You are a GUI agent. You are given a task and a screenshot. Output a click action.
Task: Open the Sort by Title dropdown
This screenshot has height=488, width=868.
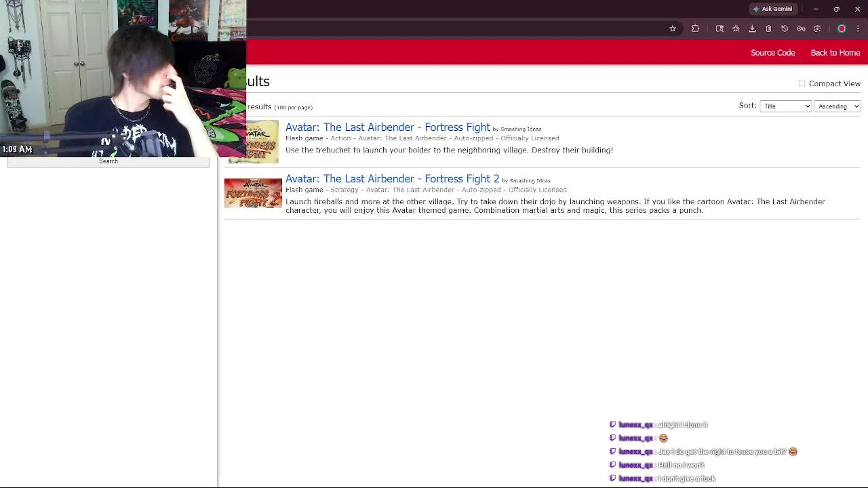click(x=785, y=106)
